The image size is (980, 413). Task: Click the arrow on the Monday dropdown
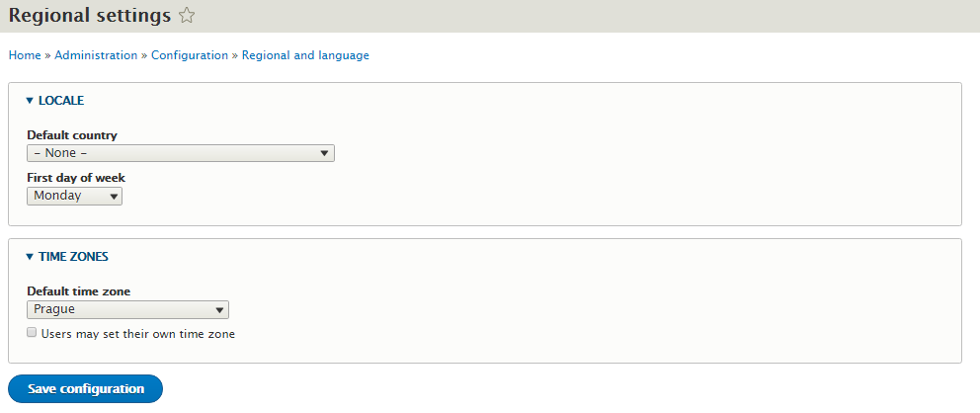tap(114, 197)
